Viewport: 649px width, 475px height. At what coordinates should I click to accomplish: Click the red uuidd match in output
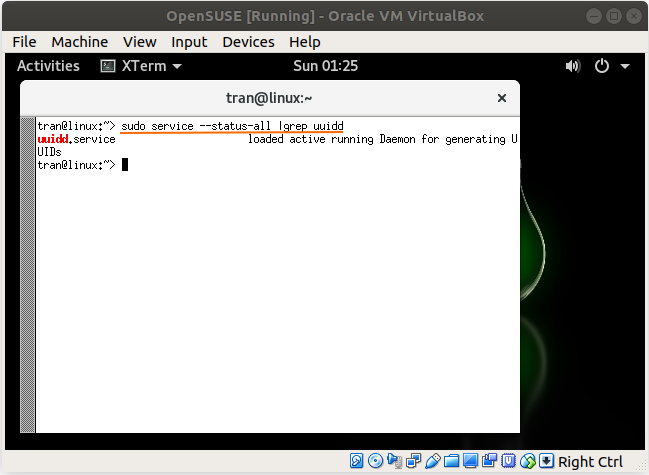pyautogui.click(x=53, y=139)
